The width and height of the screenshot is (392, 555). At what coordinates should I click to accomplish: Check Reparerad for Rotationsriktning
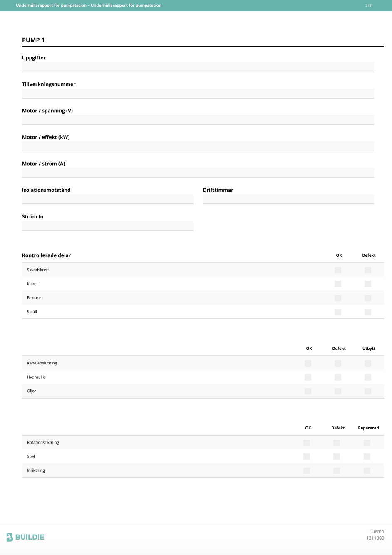[x=367, y=443]
